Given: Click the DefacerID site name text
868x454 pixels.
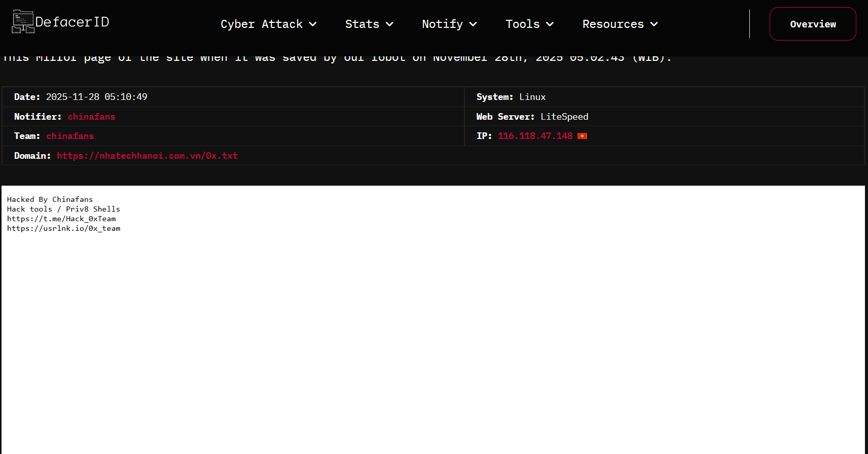Looking at the screenshot, I should coord(72,22).
